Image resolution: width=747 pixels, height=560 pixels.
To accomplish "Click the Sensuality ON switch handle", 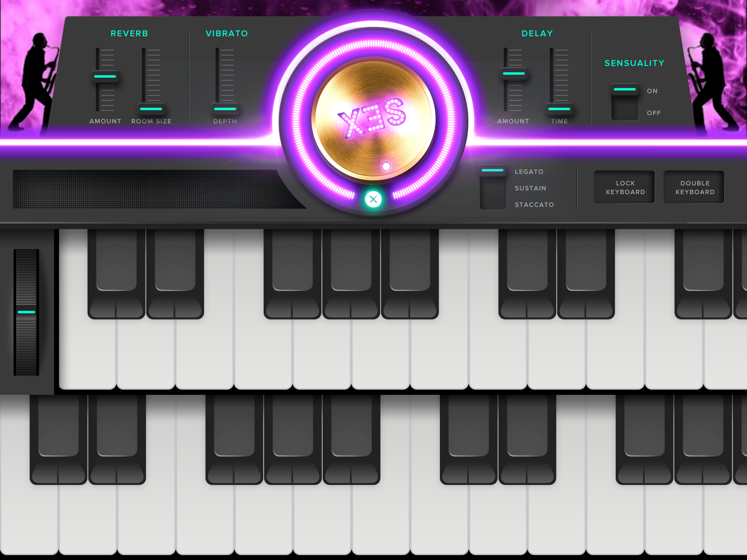I will coord(625,89).
